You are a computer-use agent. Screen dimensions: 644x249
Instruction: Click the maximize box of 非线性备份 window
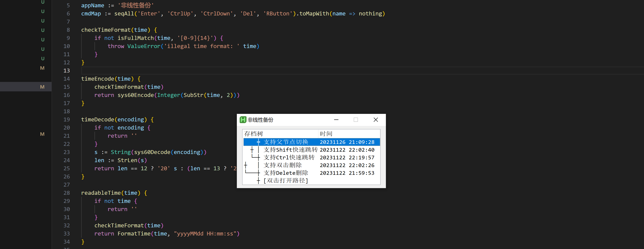tap(356, 120)
